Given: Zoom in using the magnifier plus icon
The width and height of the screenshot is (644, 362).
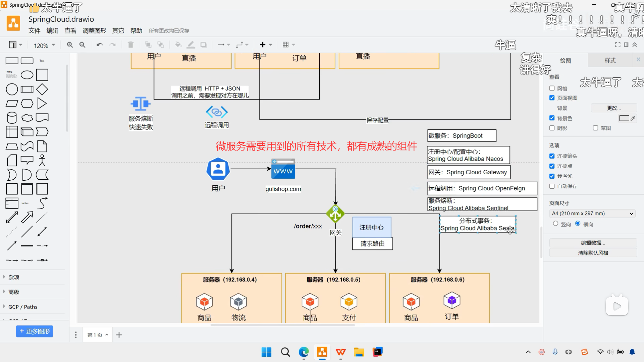Looking at the screenshot, I should [x=70, y=44].
